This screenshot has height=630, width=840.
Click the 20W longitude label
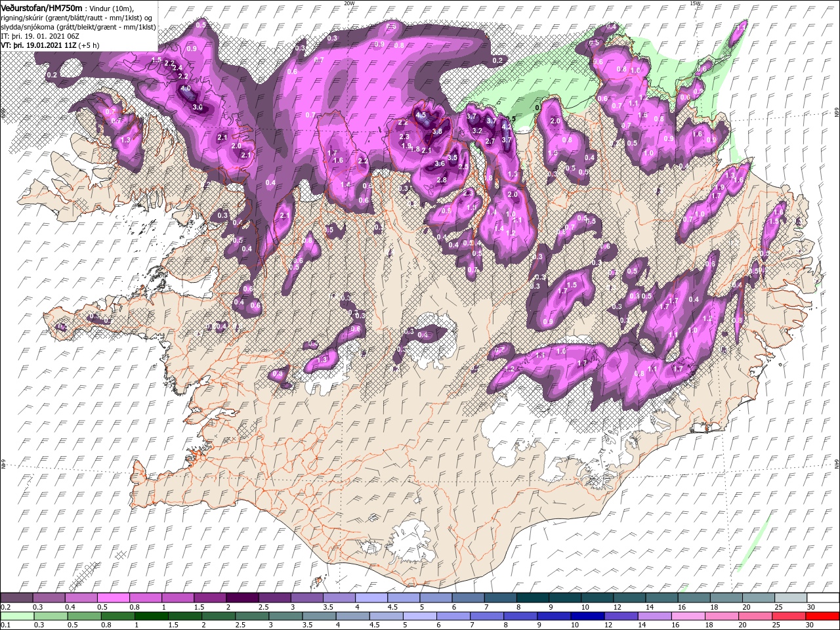(x=349, y=3)
